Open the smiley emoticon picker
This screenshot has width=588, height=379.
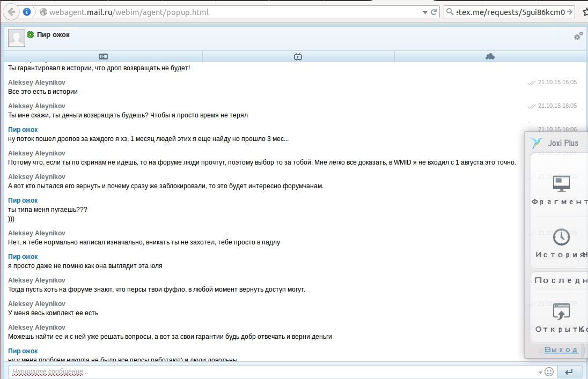(549, 372)
